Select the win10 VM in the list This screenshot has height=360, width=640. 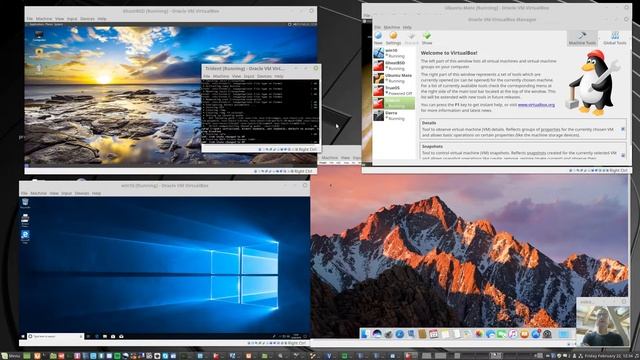click(394, 53)
